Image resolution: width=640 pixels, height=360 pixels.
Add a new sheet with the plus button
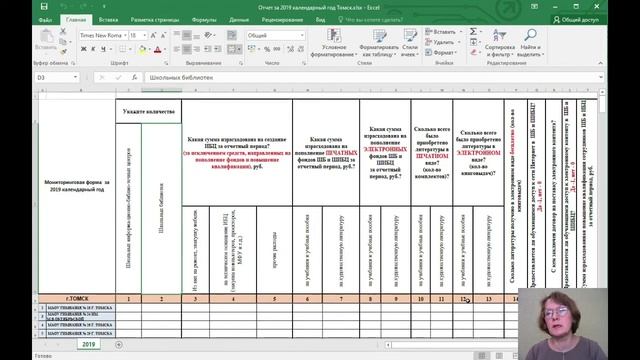coord(119,345)
